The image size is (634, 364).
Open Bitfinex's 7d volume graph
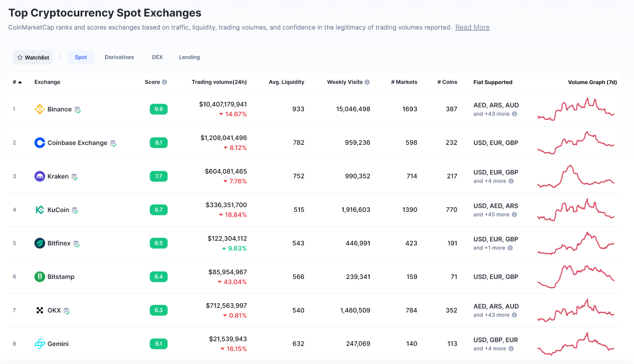(576, 243)
